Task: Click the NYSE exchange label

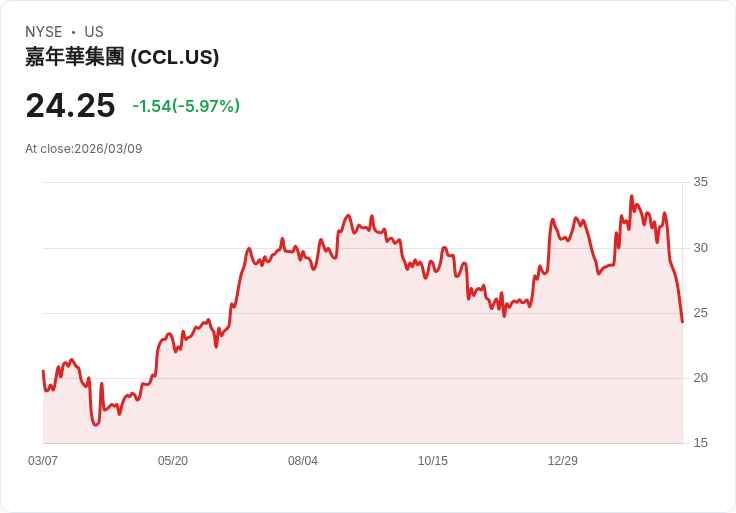Action: 44,32
